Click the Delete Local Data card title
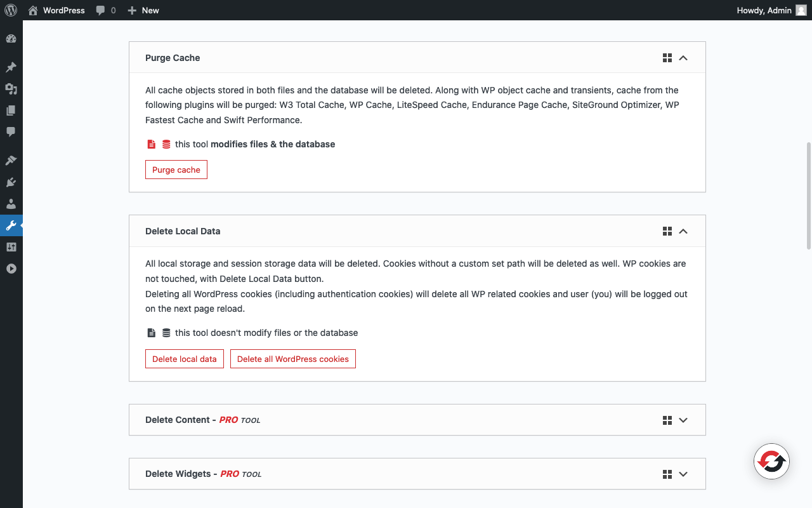This screenshot has height=508, width=812. (x=183, y=231)
